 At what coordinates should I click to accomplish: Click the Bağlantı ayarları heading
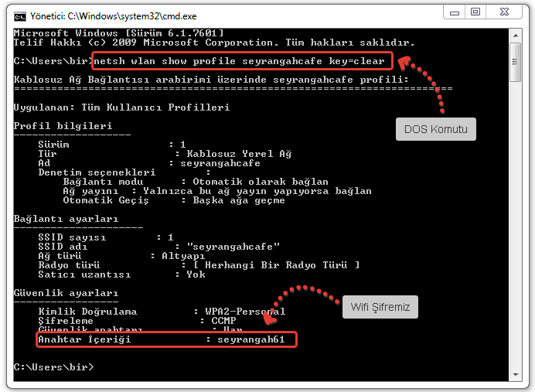click(66, 219)
